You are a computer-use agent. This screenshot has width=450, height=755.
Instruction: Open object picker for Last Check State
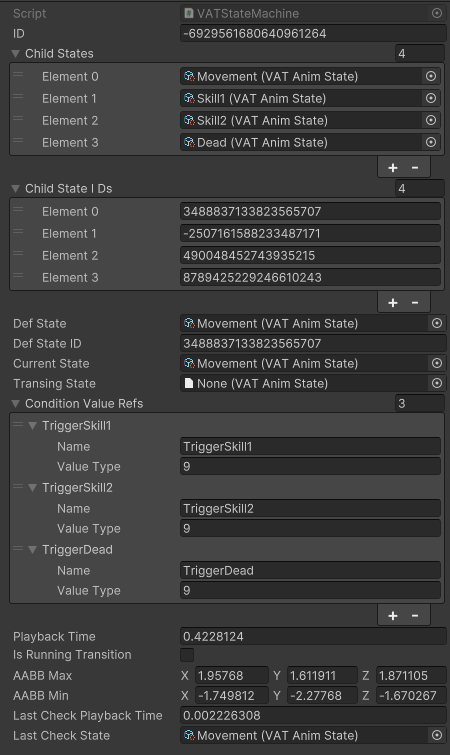(x=437, y=735)
